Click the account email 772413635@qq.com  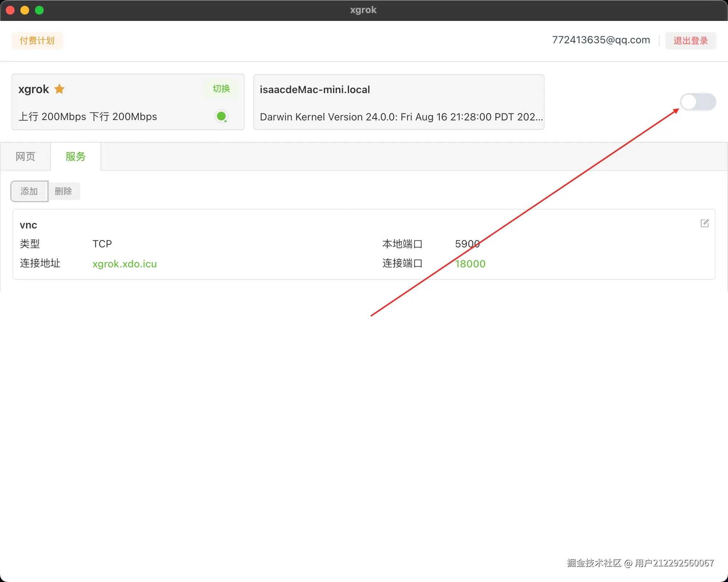click(601, 40)
